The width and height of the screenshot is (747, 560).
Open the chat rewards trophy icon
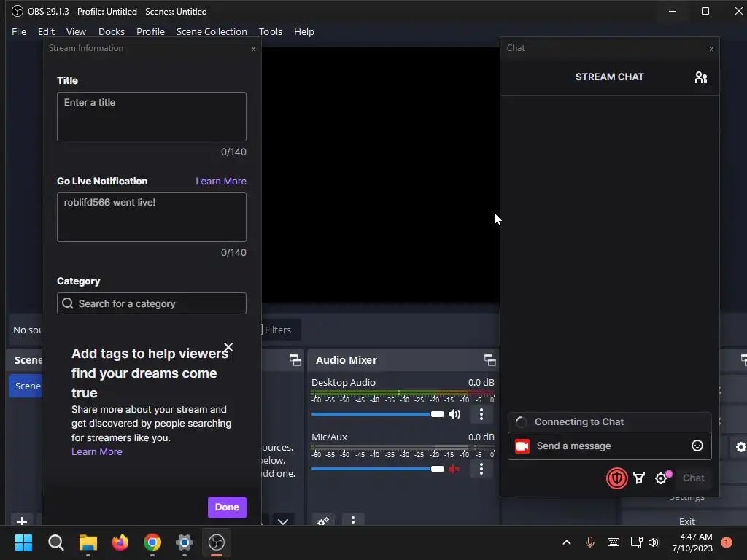639,478
